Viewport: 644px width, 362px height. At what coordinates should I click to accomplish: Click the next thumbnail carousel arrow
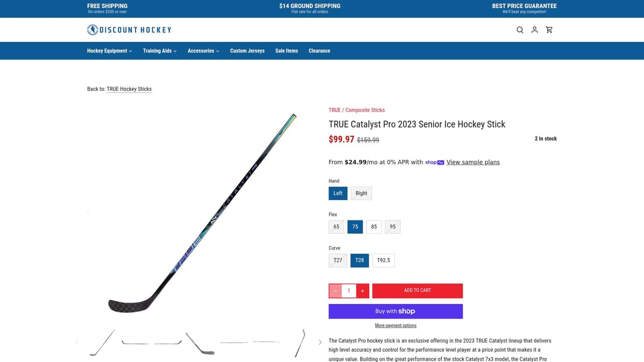point(320,342)
